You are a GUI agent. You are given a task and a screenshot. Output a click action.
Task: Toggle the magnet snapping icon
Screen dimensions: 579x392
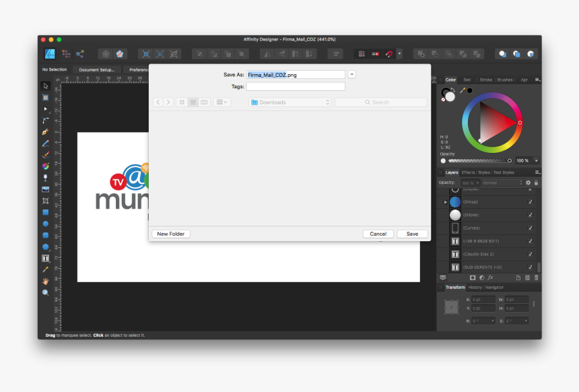point(389,54)
